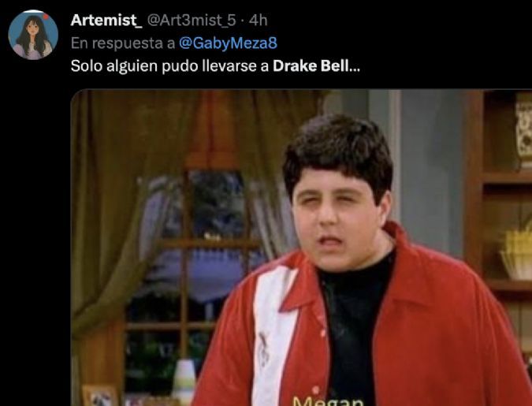Image resolution: width=532 pixels, height=406 pixels.
Task: Visit the @GabyMeza8 mention link
Action: coord(228,43)
